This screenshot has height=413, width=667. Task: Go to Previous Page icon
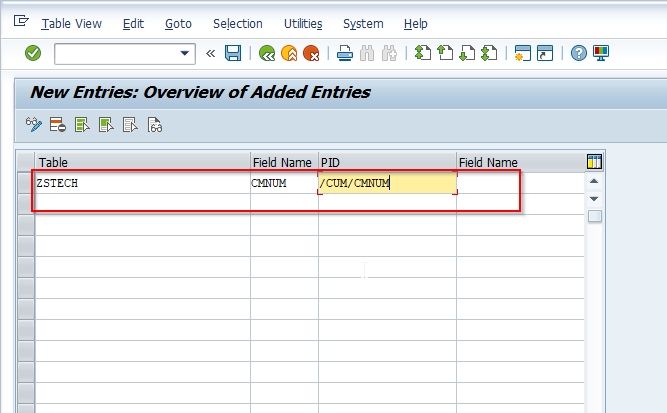coord(445,53)
